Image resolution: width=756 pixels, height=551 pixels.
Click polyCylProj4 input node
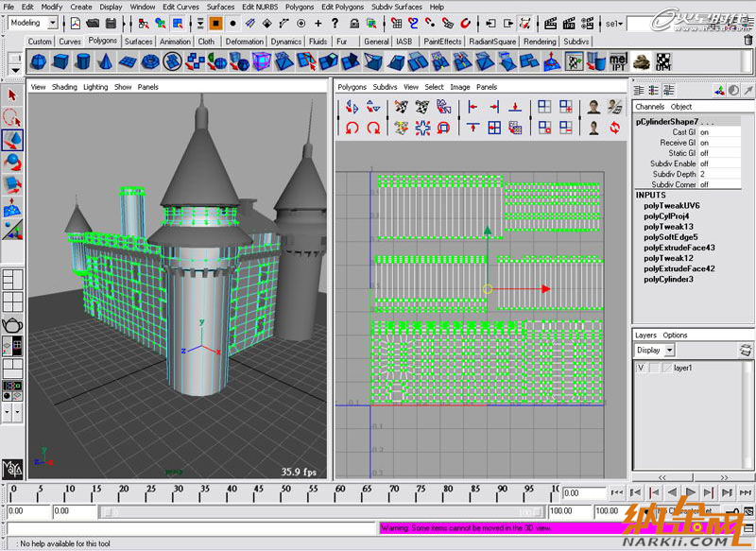click(666, 216)
